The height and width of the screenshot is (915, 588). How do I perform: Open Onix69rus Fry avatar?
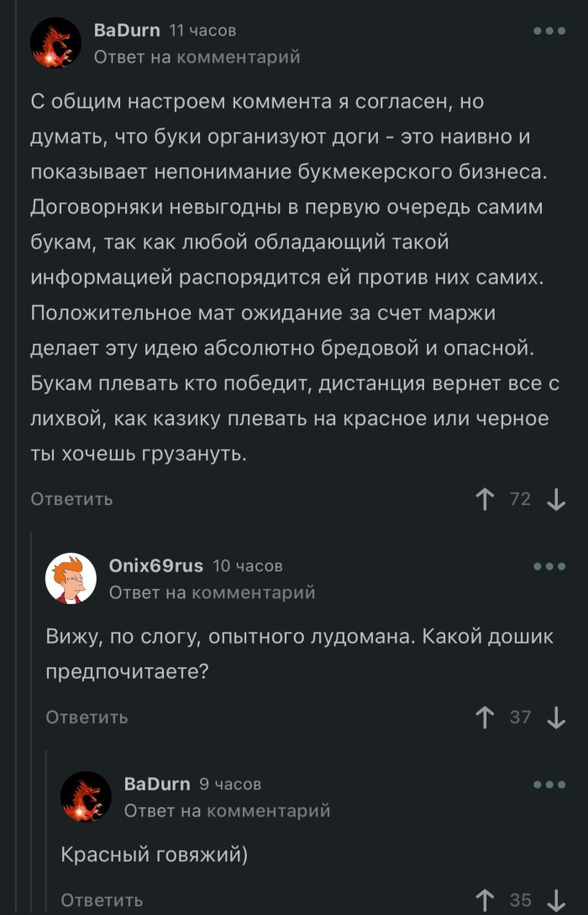(x=71, y=578)
